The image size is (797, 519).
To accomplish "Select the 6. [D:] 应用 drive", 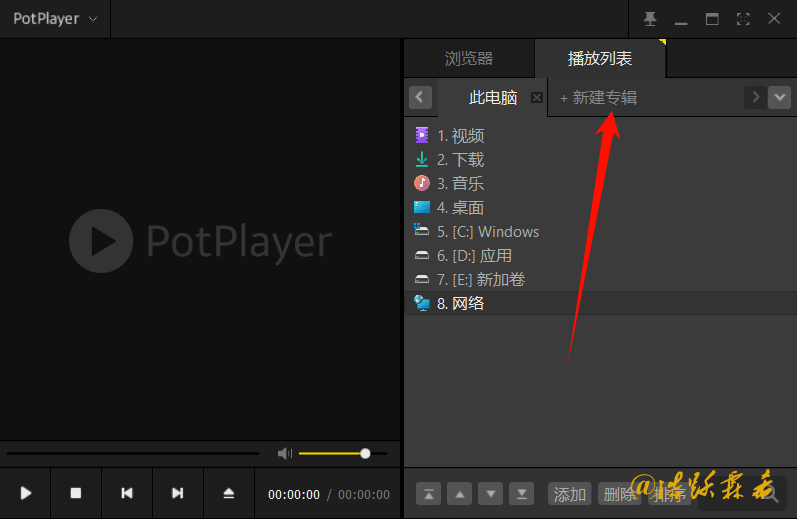I will 600,256.
